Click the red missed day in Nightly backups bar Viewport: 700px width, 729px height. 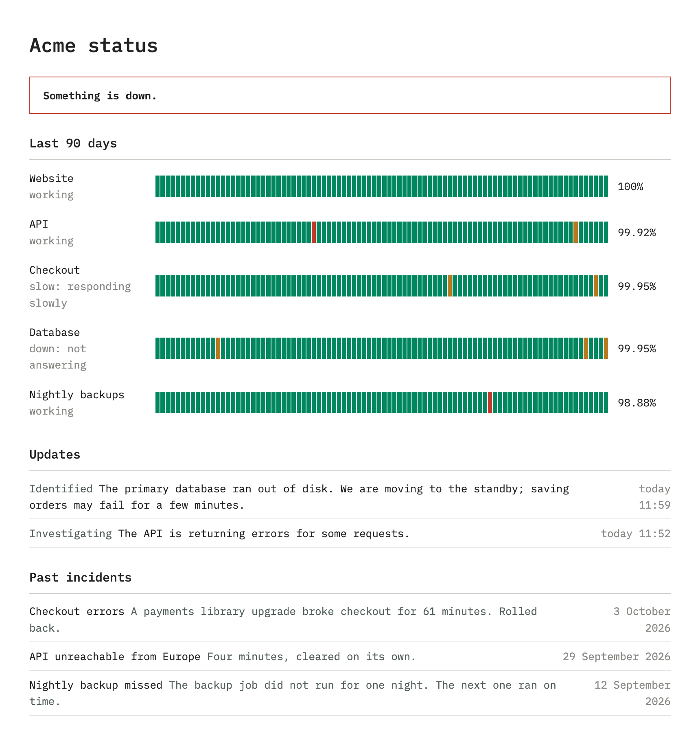(490, 402)
